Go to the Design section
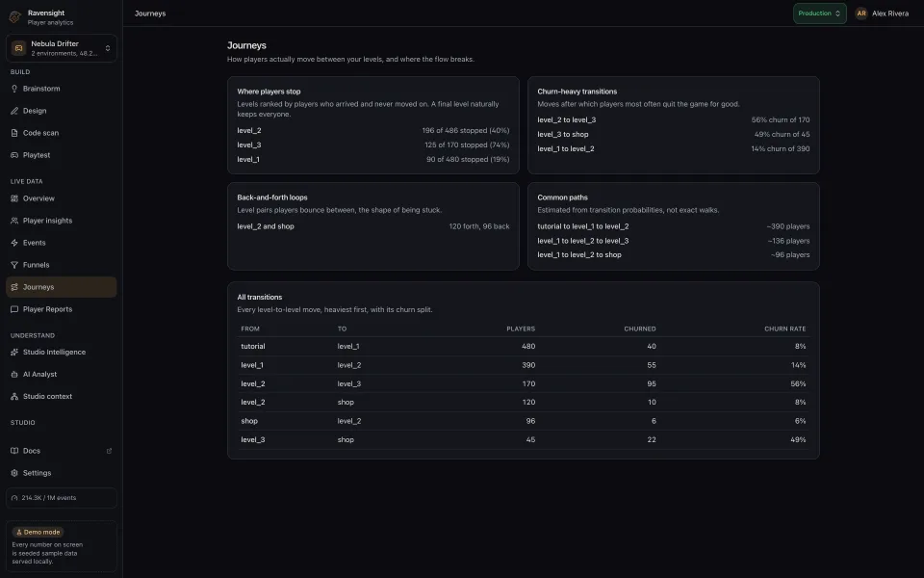This screenshot has width=924, height=578. point(62,111)
